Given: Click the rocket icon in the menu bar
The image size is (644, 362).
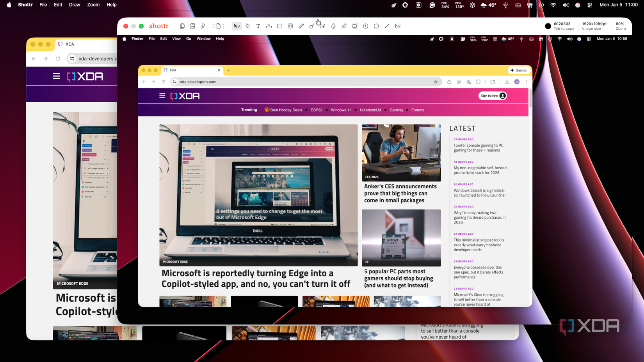Looking at the screenshot, I should click(x=394, y=5).
